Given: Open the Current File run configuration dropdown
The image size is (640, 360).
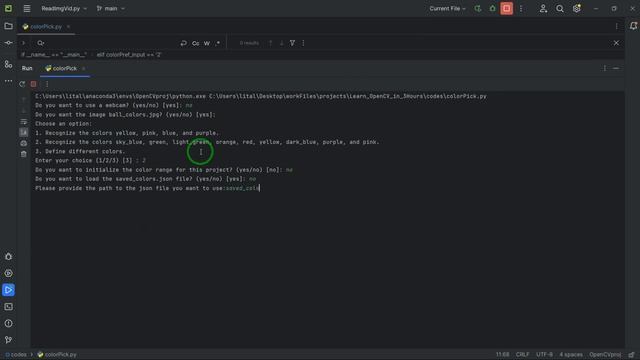Looking at the screenshot, I should click(x=447, y=9).
